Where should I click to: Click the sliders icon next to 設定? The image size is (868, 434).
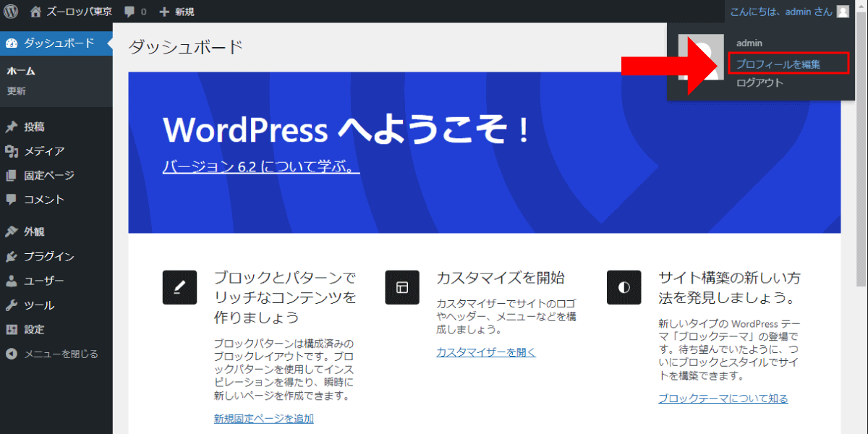pos(11,329)
